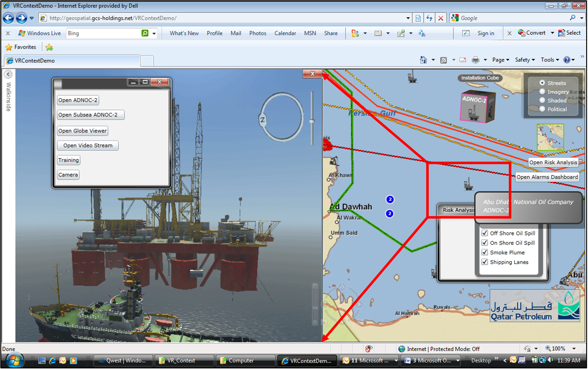Screen dimensions: 588x369
Task: Click the Open Risk Analysis button
Action: 553,162
